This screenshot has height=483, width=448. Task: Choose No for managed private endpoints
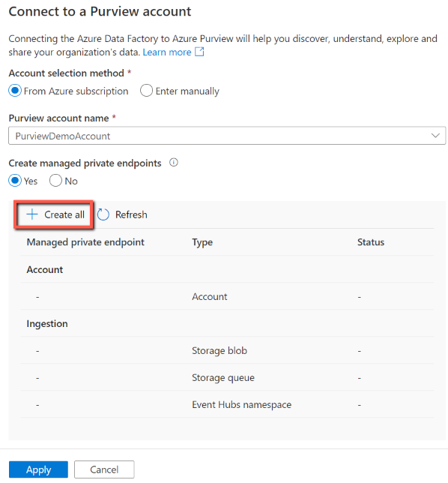tap(55, 181)
